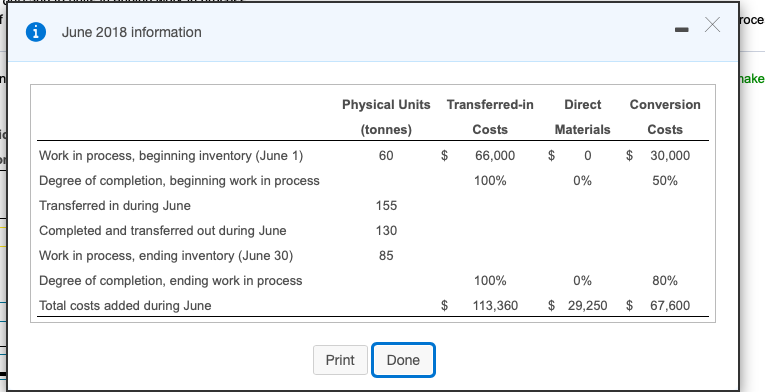Click the 50% conversion completion value
Image resolution: width=765 pixels, height=392 pixels.
[x=665, y=181]
